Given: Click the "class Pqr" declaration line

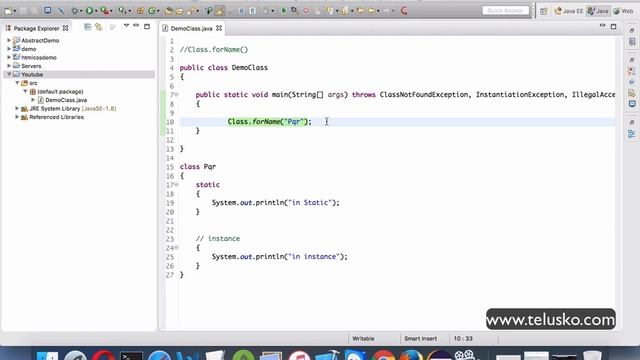Looking at the screenshot, I should (198, 167).
